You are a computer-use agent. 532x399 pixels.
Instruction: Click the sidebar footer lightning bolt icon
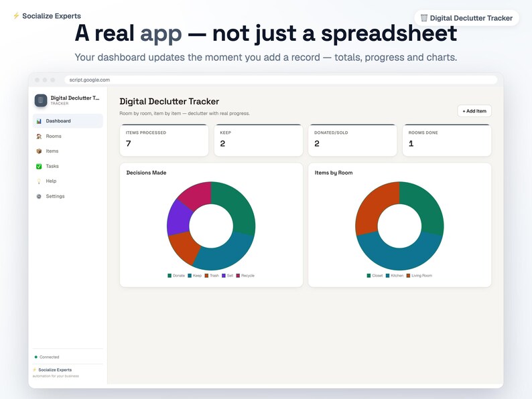(35, 370)
